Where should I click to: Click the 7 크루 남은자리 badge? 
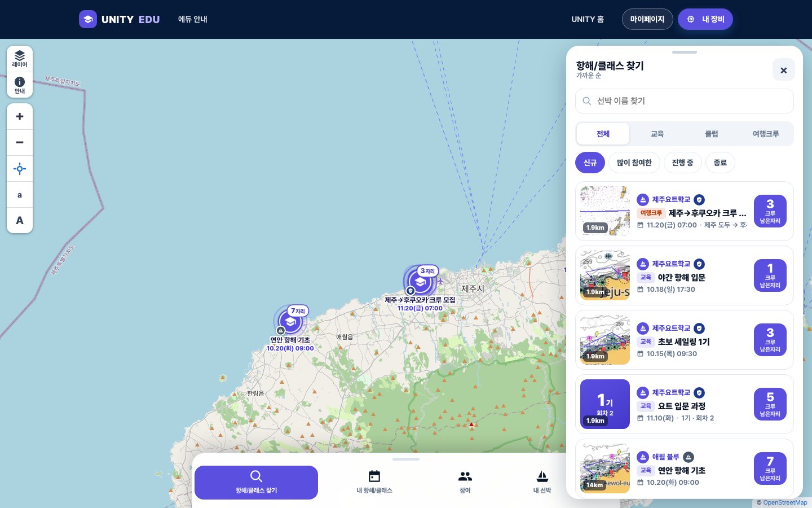click(x=770, y=468)
